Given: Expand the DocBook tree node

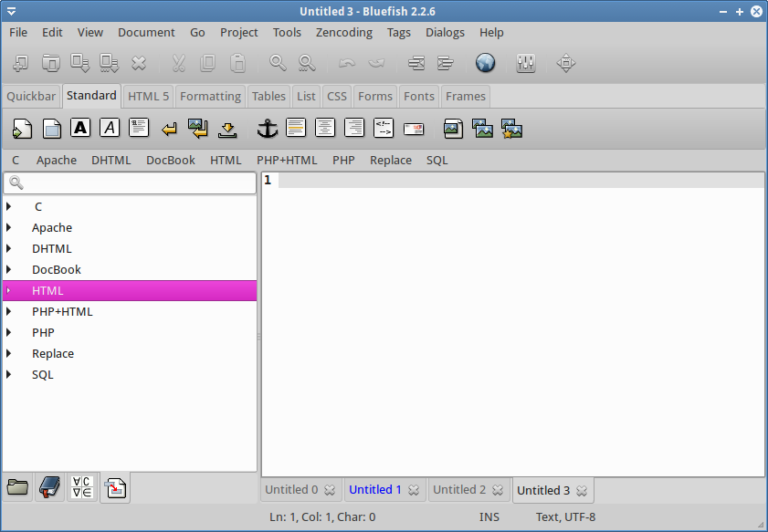Looking at the screenshot, I should click(9, 270).
